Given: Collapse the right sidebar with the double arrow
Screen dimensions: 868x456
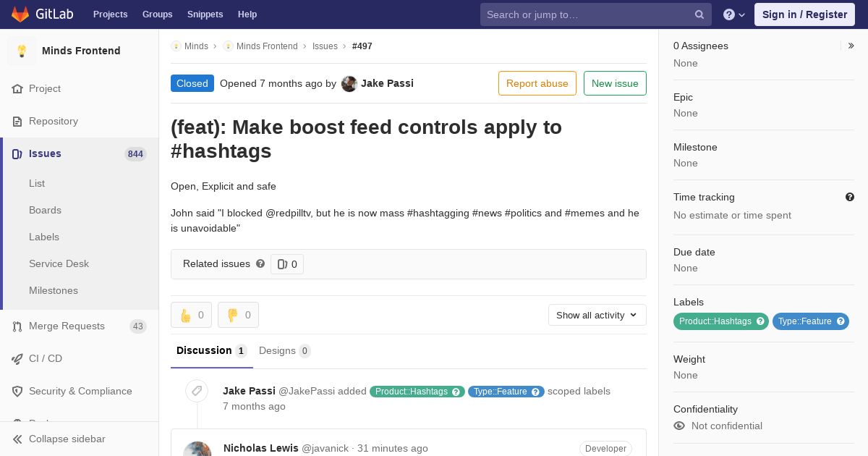Looking at the screenshot, I should pos(851,46).
